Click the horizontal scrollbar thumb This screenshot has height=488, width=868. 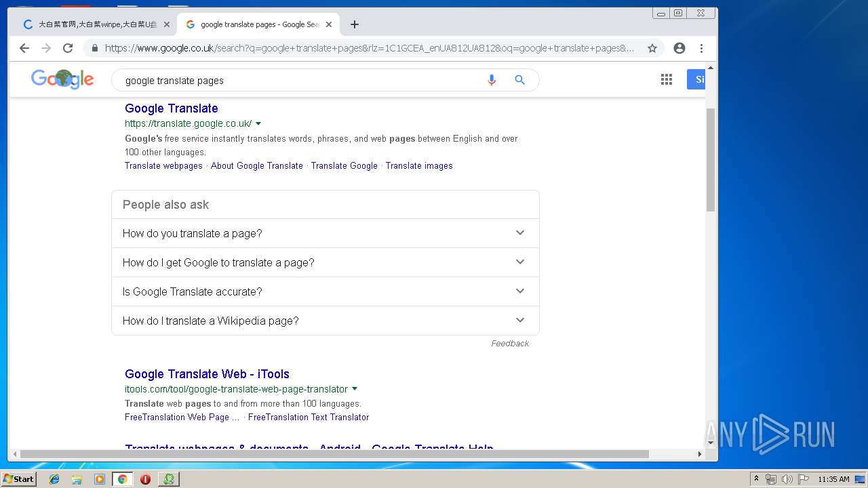(x=334, y=454)
